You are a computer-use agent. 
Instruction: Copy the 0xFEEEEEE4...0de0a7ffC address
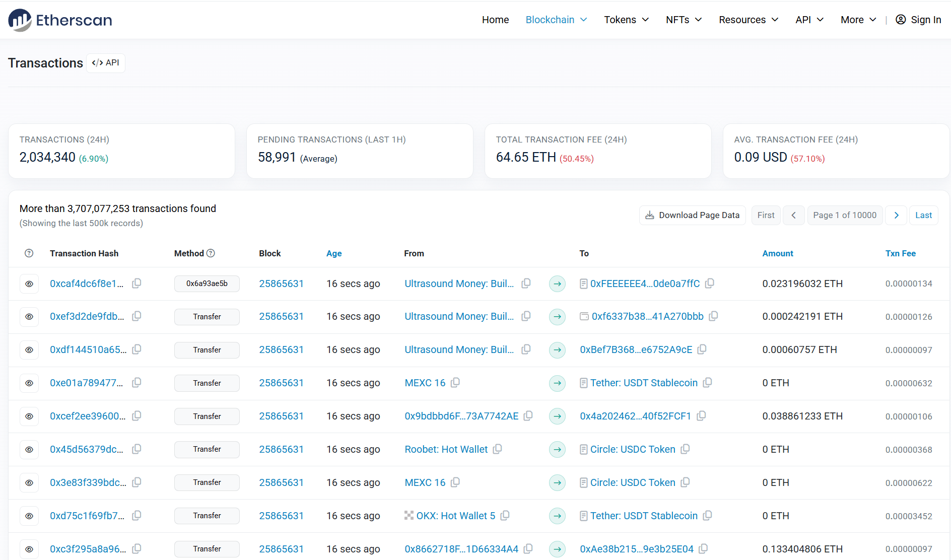[x=710, y=284]
